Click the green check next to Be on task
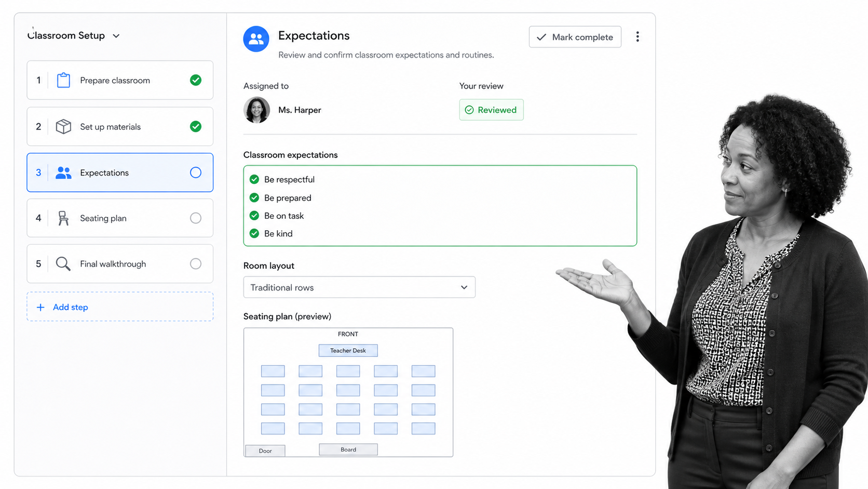 pyautogui.click(x=254, y=215)
